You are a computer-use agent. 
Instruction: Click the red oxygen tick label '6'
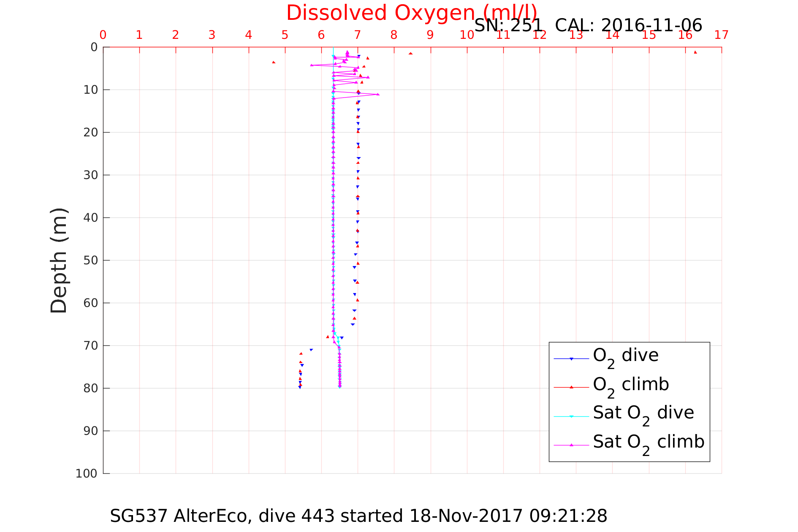point(321,35)
